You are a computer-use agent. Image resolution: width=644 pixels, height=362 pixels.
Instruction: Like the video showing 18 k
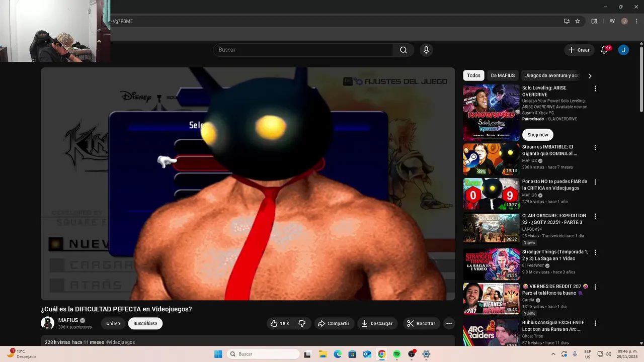click(x=280, y=323)
